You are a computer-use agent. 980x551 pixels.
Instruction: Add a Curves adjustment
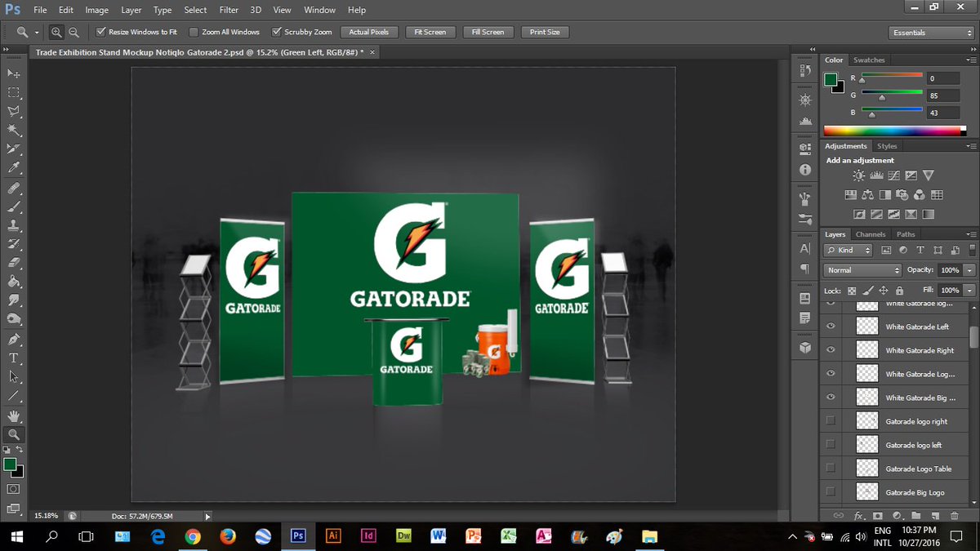point(893,175)
